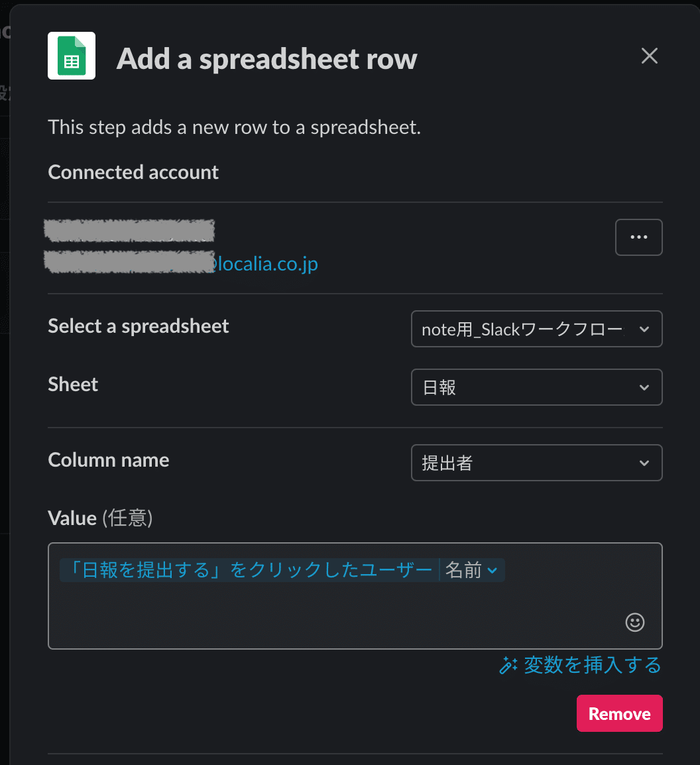This screenshot has height=765, width=700.
Task: Click the Google Sheets app icon
Action: 71,56
